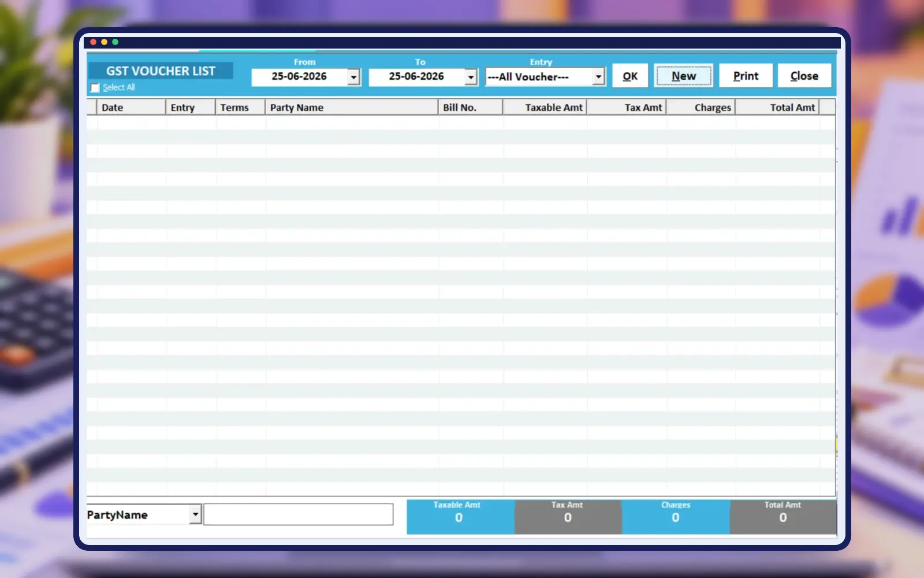Create a new voucher with New

(684, 76)
